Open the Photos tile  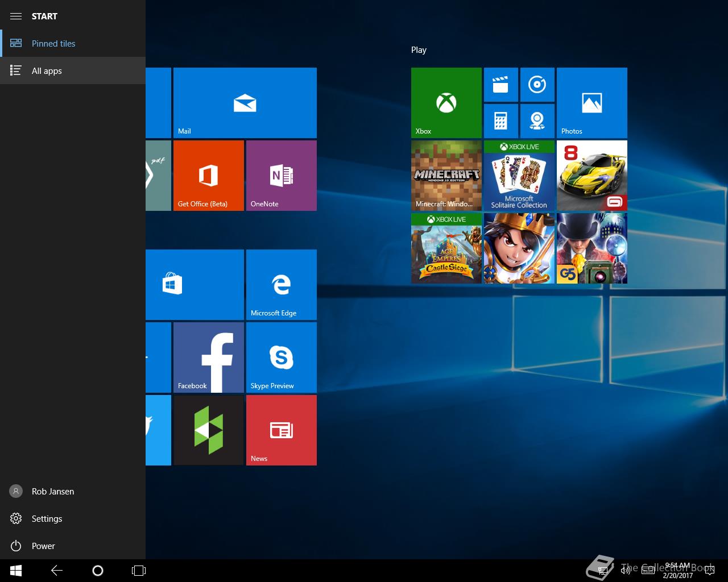[x=591, y=102]
